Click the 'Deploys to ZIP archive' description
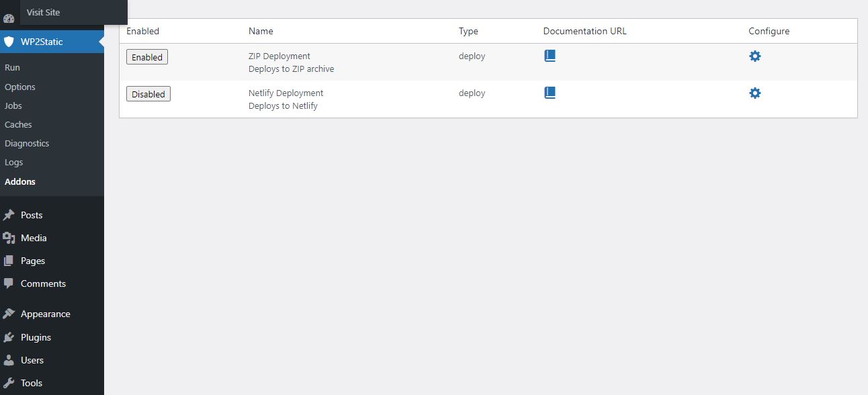 291,69
